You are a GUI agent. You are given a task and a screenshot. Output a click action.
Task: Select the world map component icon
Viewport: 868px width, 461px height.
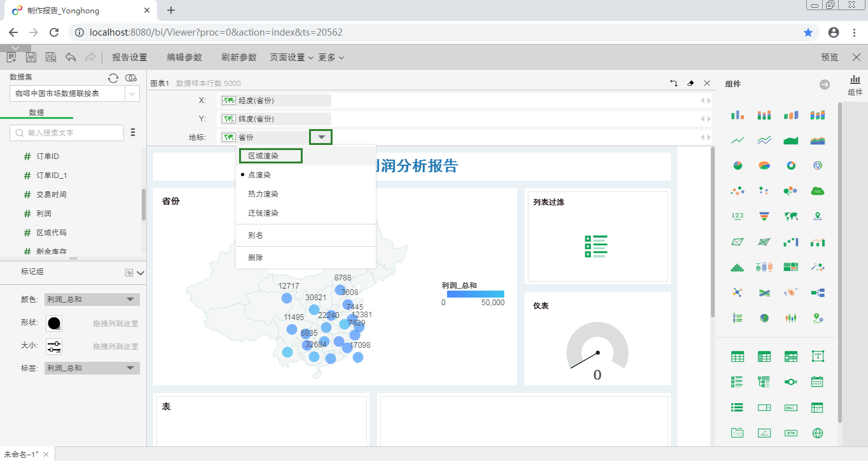791,217
